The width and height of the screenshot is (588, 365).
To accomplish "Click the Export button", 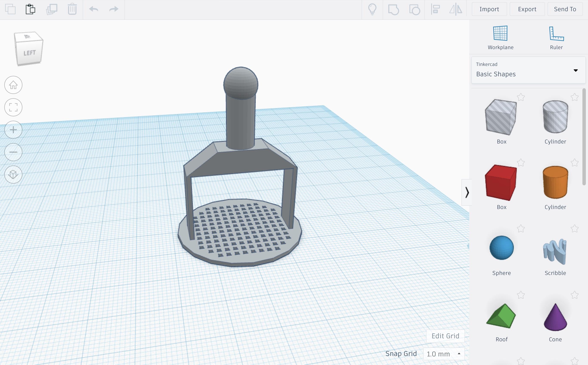I will [527, 9].
